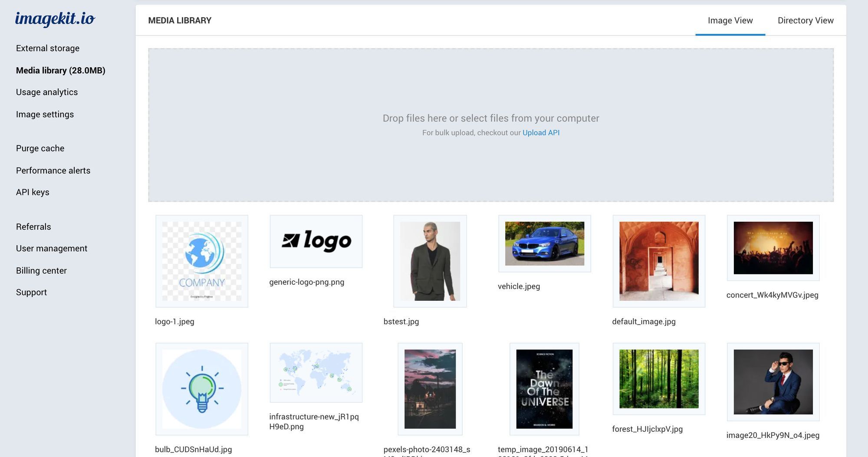Click the logo-1.jpeg file name

coord(174,322)
